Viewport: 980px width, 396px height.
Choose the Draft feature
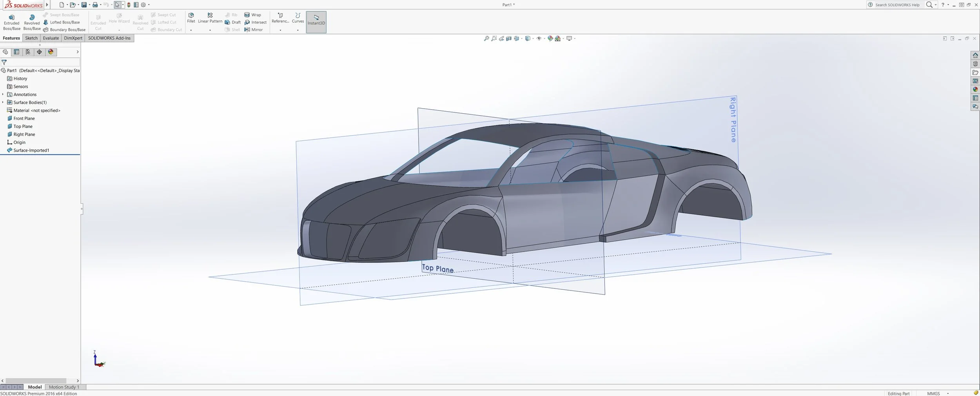pyautogui.click(x=233, y=22)
